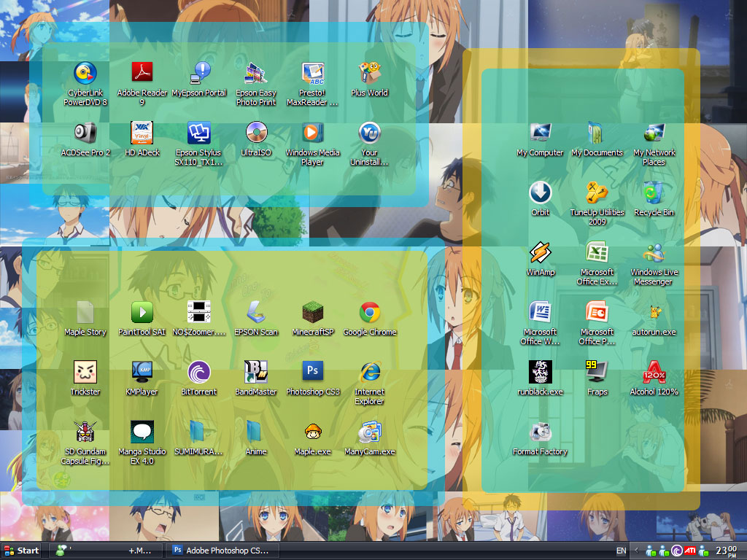747x560 pixels.
Task: Click the WinAmp shortcut
Action: point(541,252)
